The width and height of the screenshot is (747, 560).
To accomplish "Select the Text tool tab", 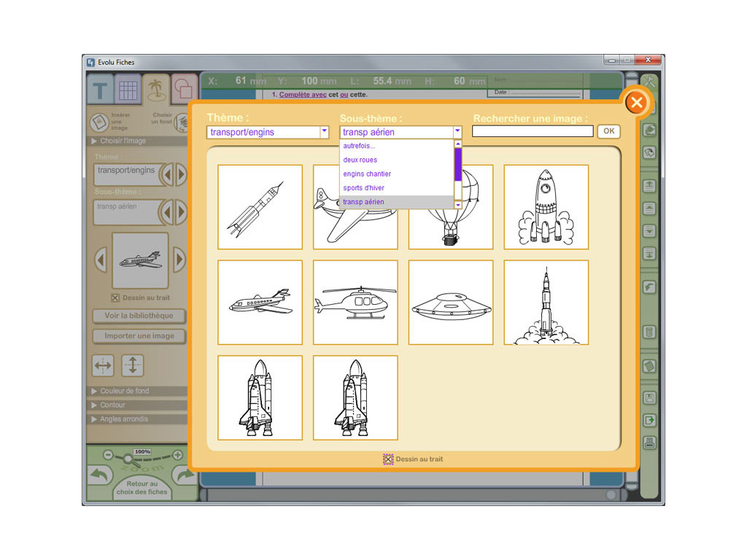I will (101, 90).
